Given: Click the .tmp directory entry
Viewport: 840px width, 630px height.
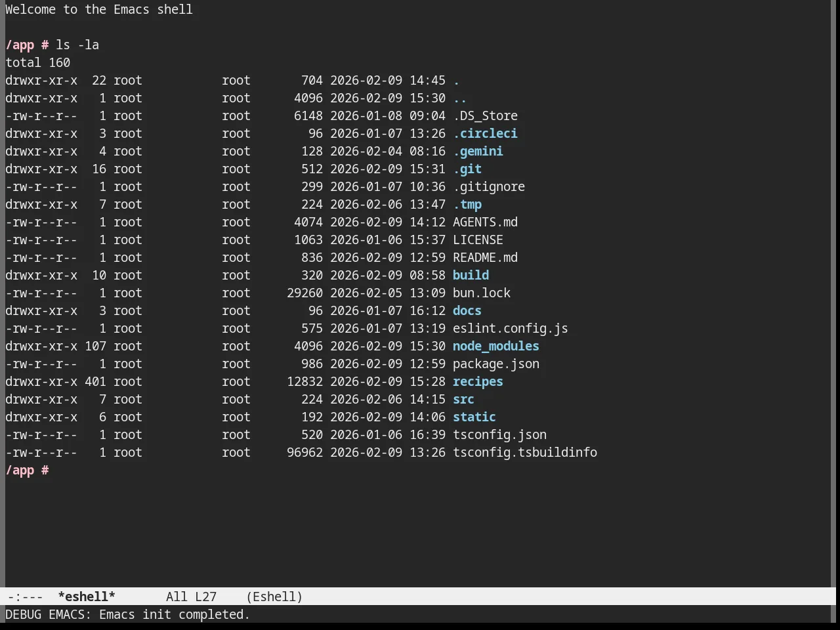Looking at the screenshot, I should click(467, 204).
